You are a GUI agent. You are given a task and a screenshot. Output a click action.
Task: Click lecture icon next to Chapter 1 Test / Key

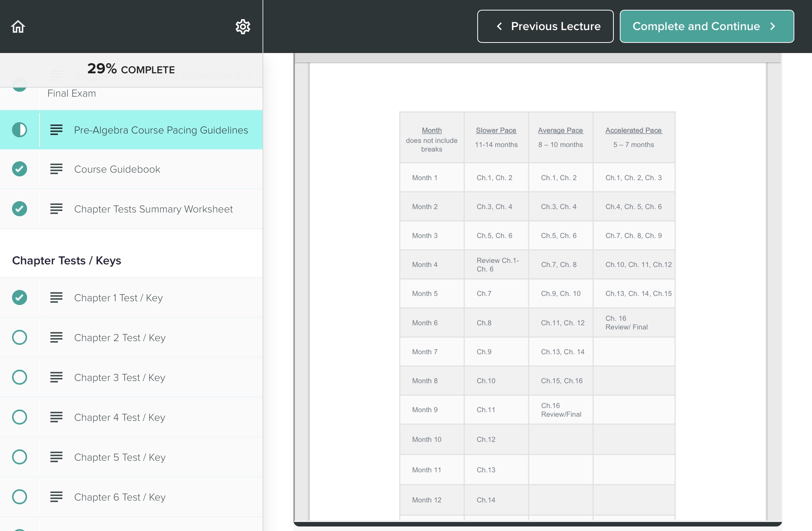click(x=56, y=297)
